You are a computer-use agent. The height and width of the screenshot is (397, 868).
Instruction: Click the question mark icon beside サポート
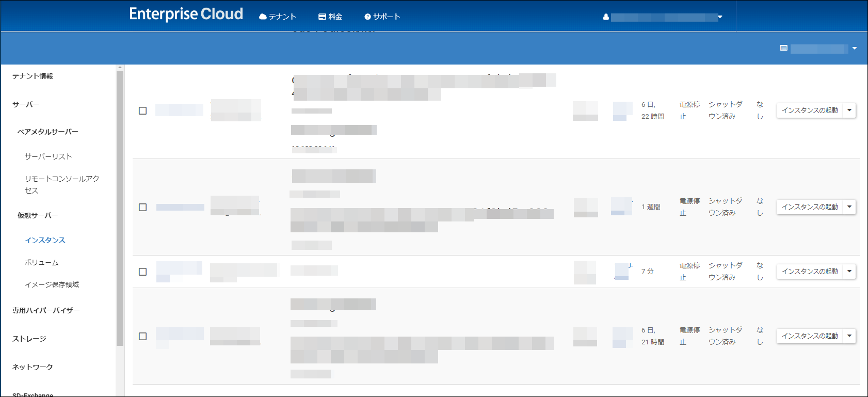click(367, 17)
